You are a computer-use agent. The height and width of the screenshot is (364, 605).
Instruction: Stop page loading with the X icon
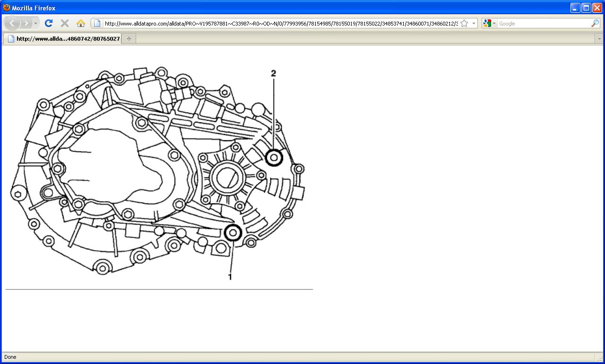(x=65, y=23)
